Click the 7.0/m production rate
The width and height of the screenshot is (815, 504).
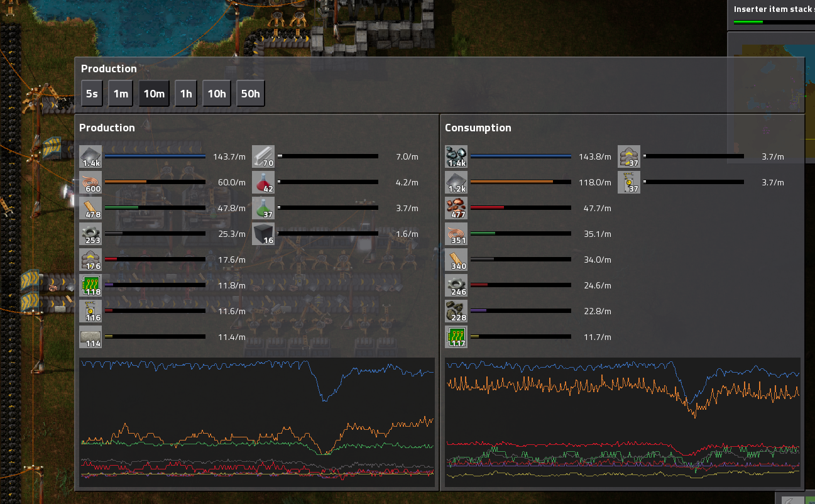point(408,156)
